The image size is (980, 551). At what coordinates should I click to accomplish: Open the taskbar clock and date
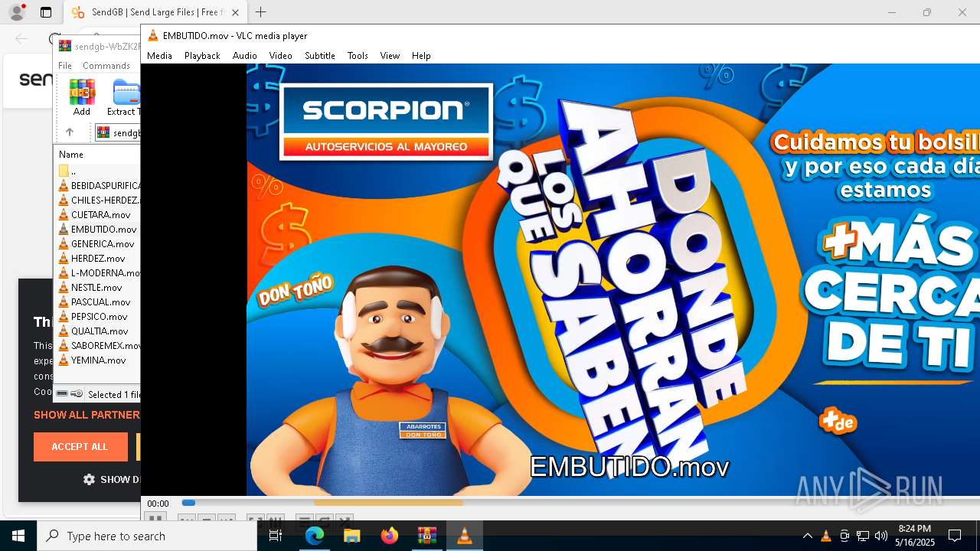[x=915, y=536]
